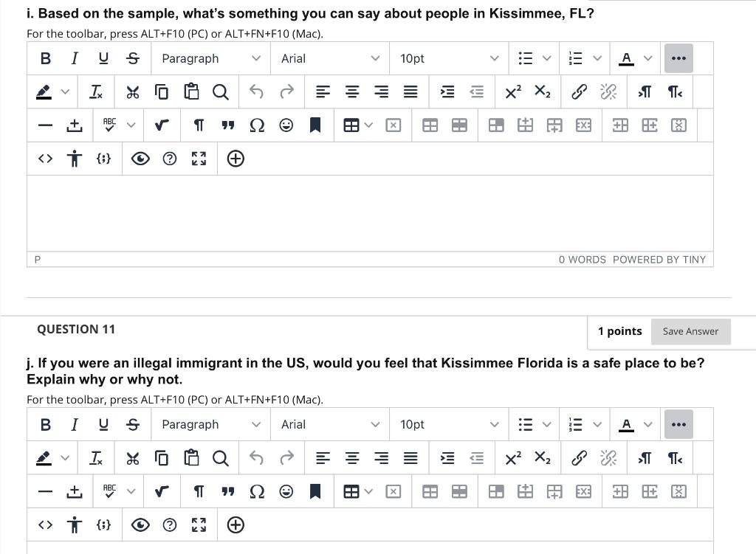
Task: Click POWERED BY TINY link in question i editor
Action: 659,260
